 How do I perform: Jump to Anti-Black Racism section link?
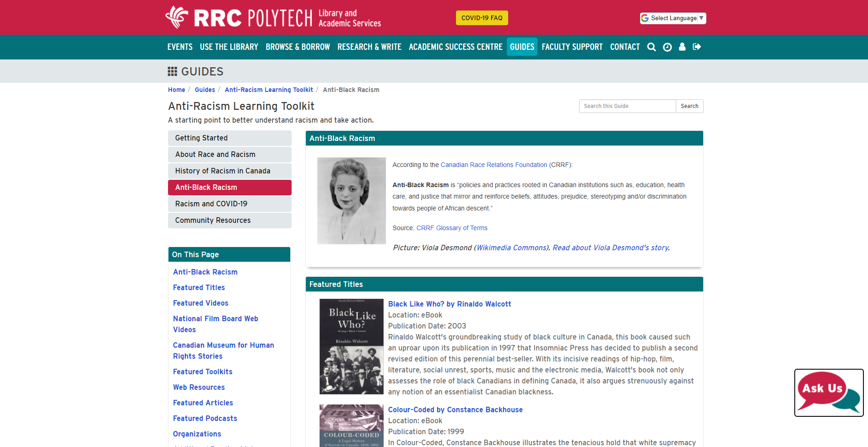pyautogui.click(x=205, y=272)
